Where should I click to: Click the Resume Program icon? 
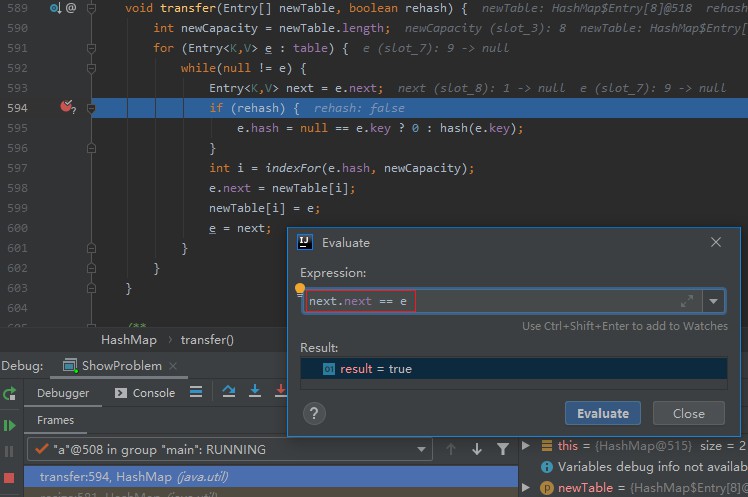click(x=10, y=425)
